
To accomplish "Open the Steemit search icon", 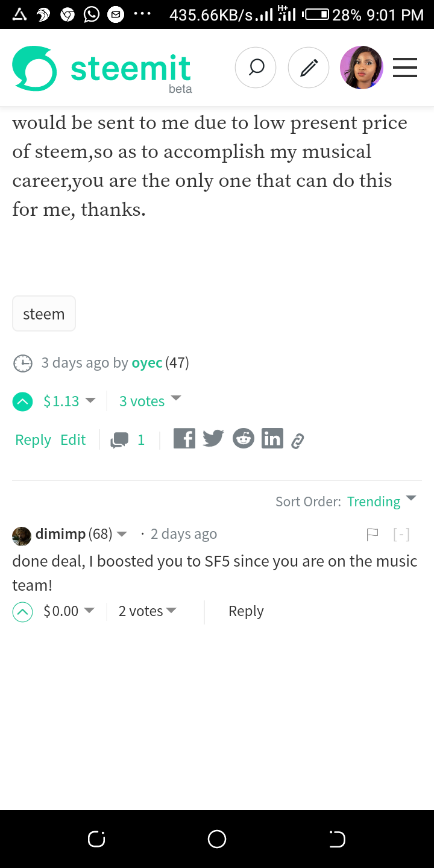I will pos(256,68).
